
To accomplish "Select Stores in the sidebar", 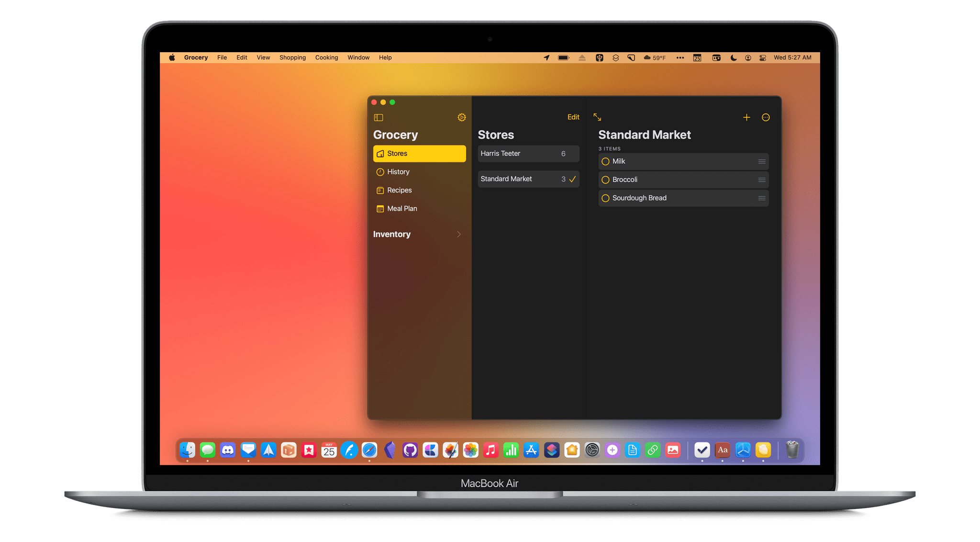I will coord(419,154).
